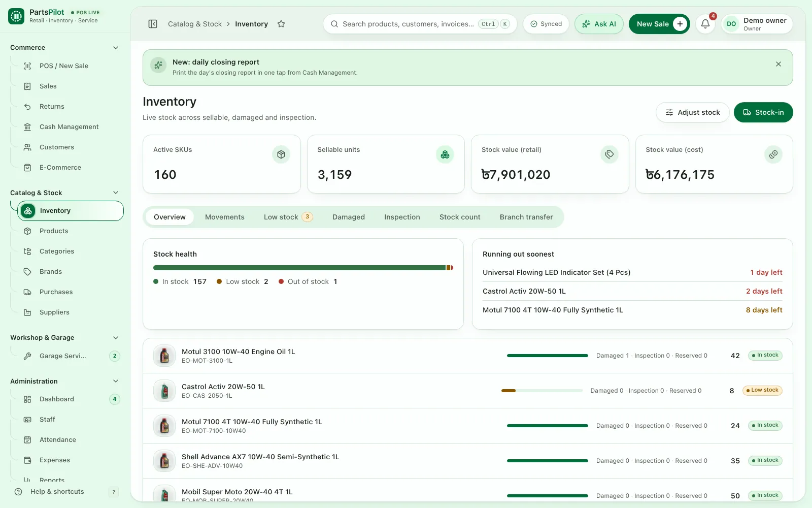This screenshot has width=812, height=508.
Task: Click the Adjust stock button
Action: pos(693,112)
